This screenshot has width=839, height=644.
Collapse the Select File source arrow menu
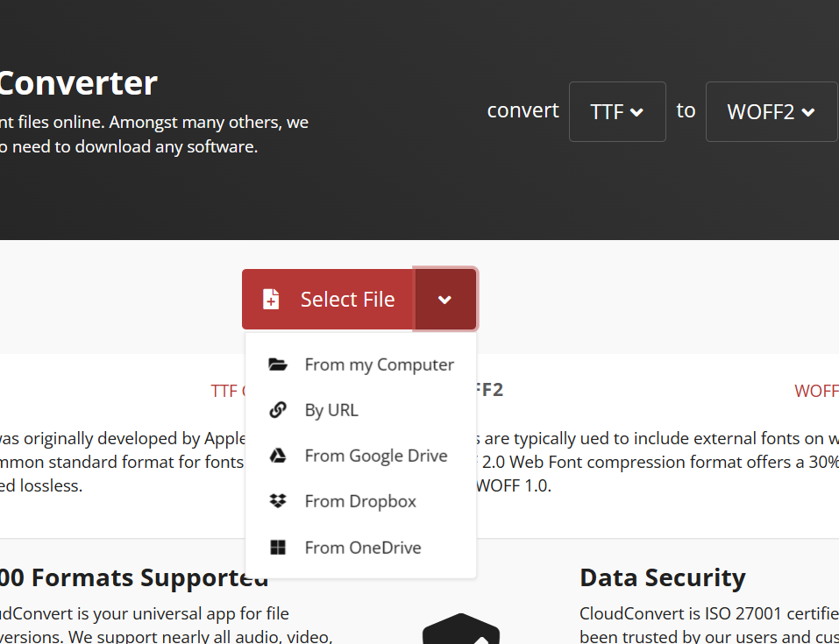point(445,300)
